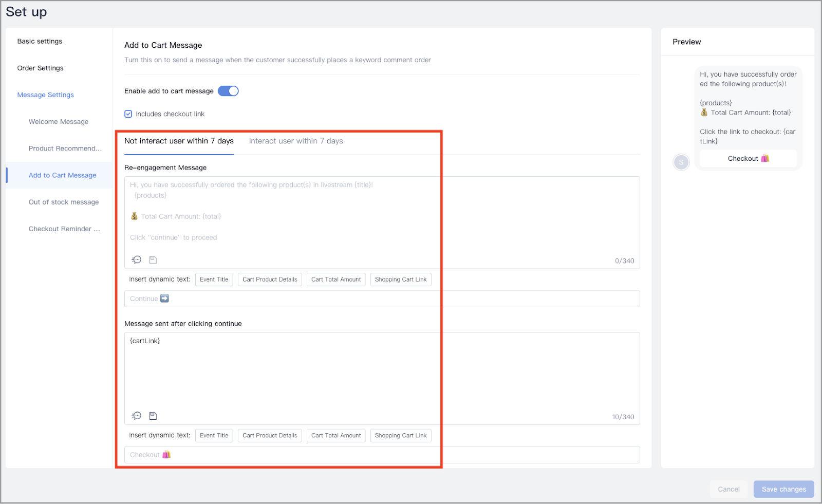
Task: Focus the Continue button label field
Action: click(x=382, y=298)
